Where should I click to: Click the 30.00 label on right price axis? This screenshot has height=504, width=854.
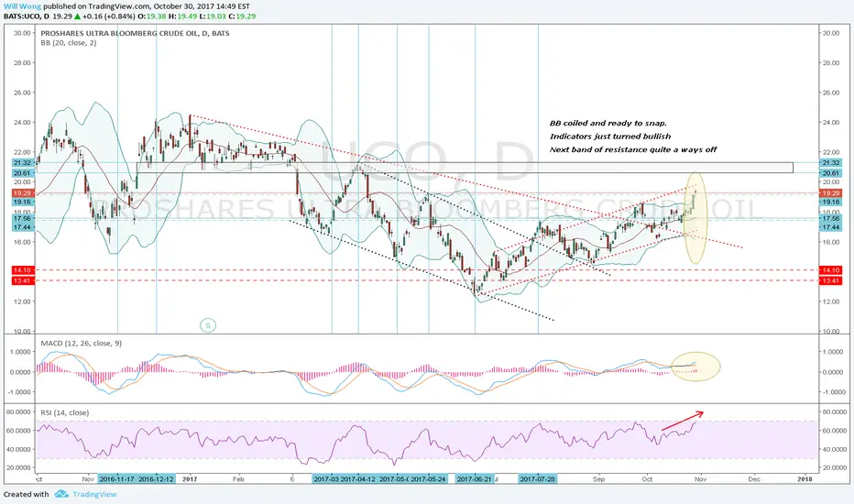tap(830, 33)
